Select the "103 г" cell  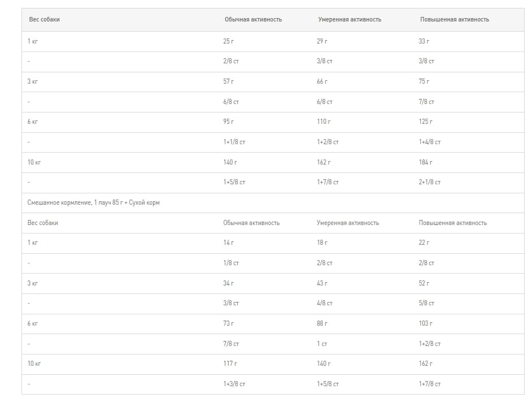pyautogui.click(x=426, y=323)
